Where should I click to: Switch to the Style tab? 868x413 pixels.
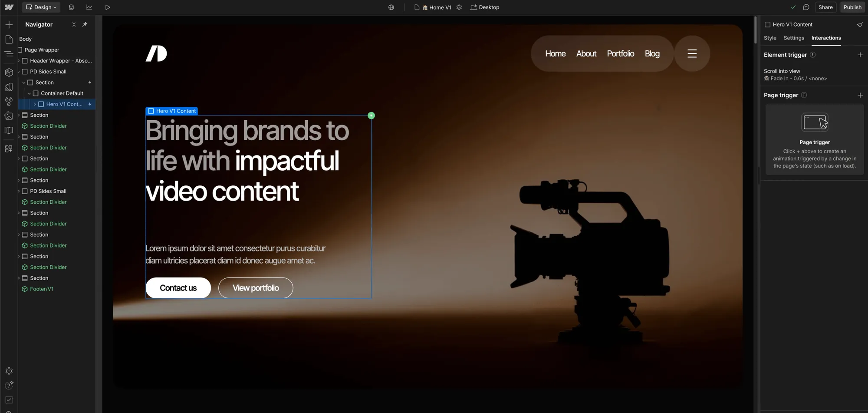770,38
